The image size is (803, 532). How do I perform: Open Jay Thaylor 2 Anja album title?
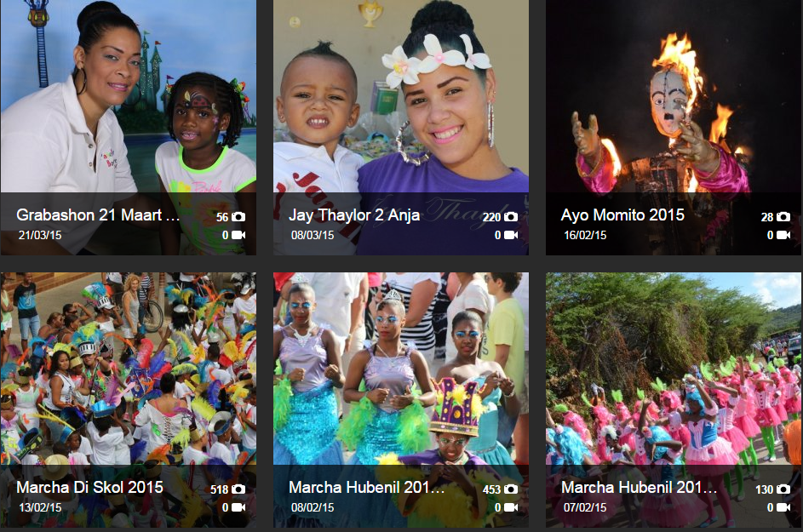[x=354, y=215]
